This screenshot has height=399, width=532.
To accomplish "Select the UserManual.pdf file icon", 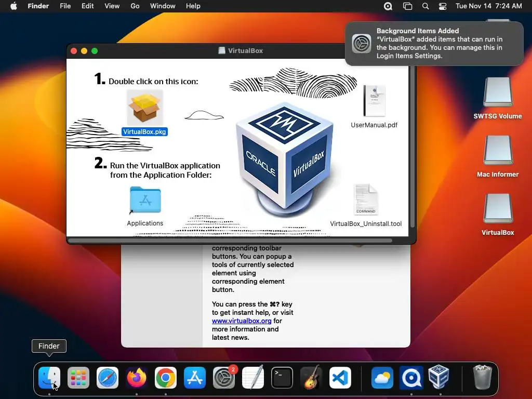I will tap(374, 101).
